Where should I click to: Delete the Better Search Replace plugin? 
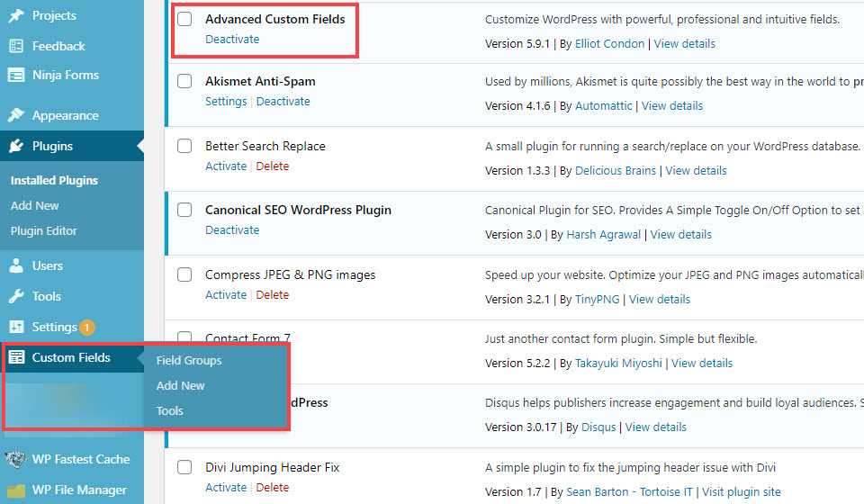(273, 166)
